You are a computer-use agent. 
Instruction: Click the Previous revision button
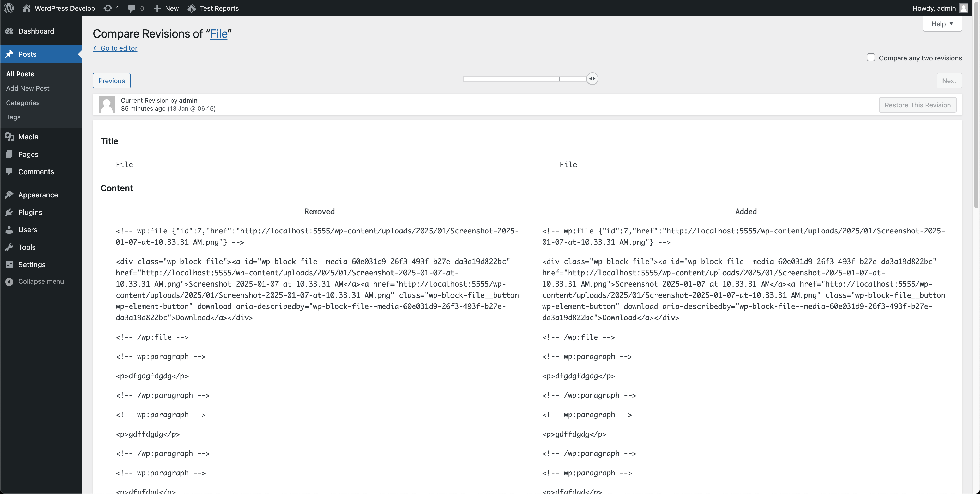112,81
